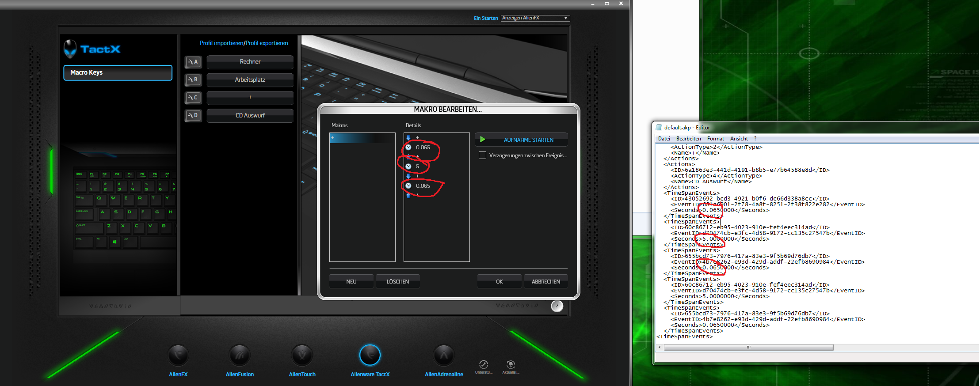The height and width of the screenshot is (386, 980).
Task: Open the AlienAdrenaline module icon
Action: 444,356
